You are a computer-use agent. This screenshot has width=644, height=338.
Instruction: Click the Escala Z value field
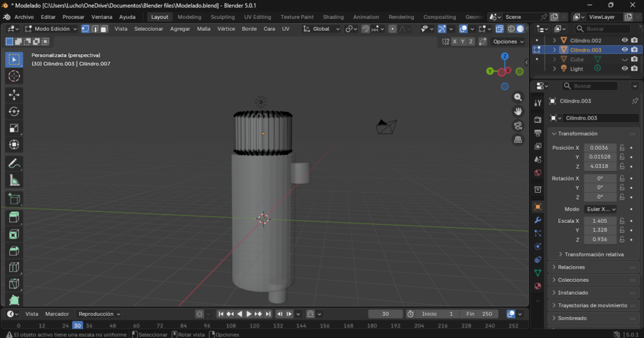coord(599,240)
